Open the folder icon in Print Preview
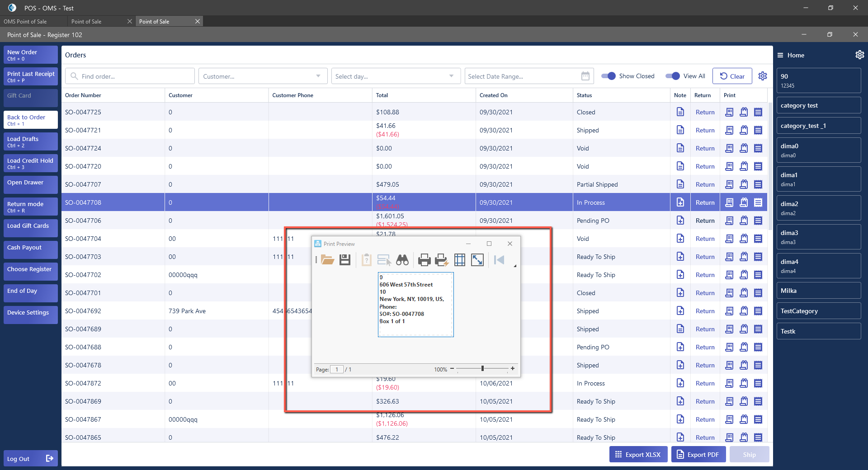The height and width of the screenshot is (470, 868). pos(327,260)
